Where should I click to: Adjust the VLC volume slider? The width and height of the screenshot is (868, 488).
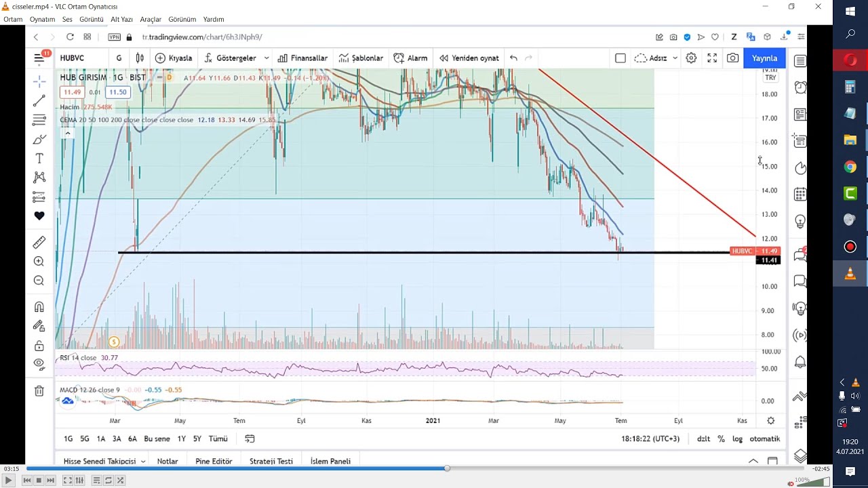coord(813,481)
